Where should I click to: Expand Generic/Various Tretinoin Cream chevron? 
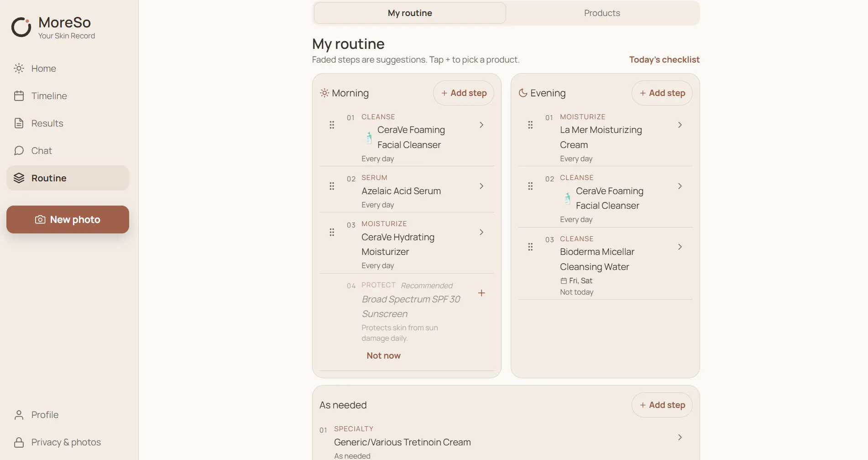(680, 437)
